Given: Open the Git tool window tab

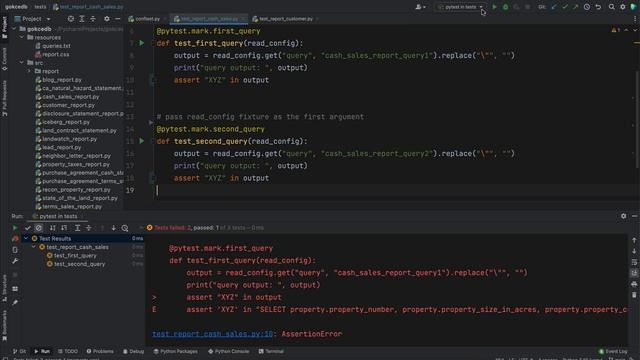Looking at the screenshot, I should [x=19, y=351].
